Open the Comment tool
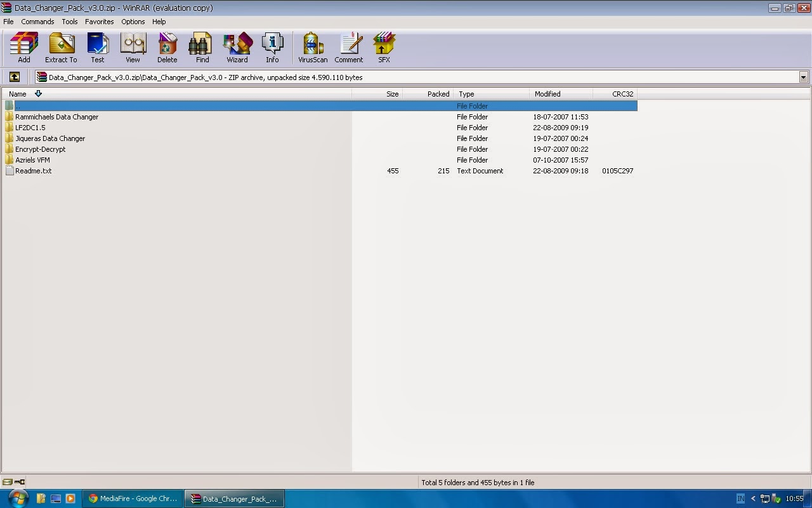 coord(349,48)
